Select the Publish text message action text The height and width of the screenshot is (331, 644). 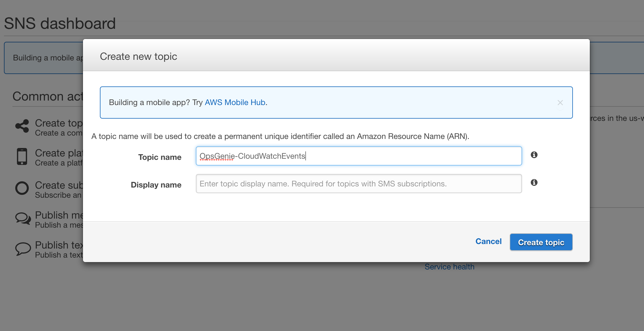coord(59,245)
